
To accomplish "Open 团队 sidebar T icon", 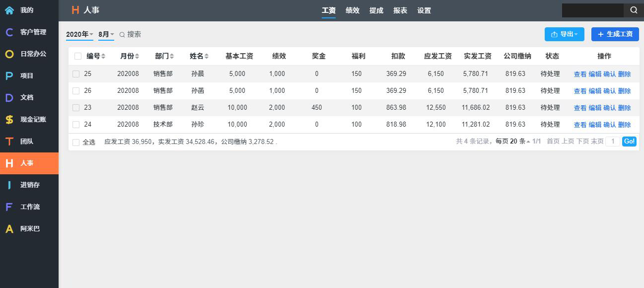I will (9, 141).
